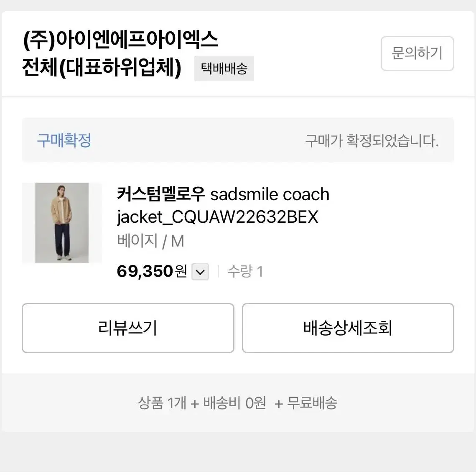
Task: Click the 리뷰쓰기 review button
Action: [x=128, y=328]
